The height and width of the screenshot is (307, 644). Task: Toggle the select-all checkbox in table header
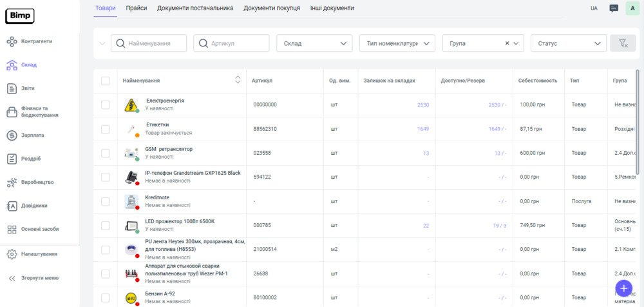[x=106, y=81]
